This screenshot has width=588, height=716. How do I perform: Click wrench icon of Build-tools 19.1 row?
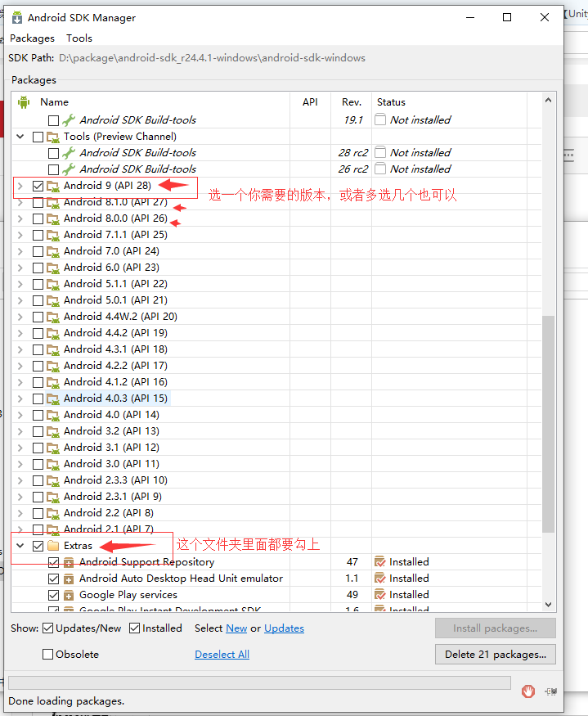69,120
